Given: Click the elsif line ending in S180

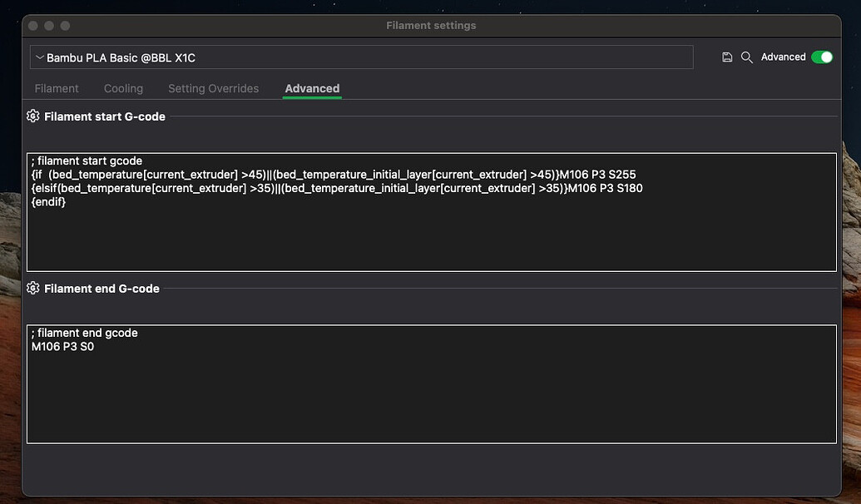Looking at the screenshot, I should pos(337,188).
